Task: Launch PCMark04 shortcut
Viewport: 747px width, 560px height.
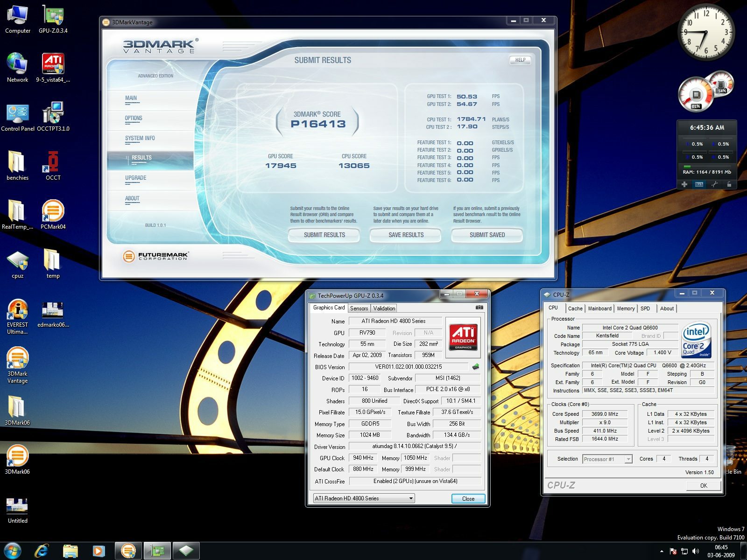Action: click(x=53, y=215)
